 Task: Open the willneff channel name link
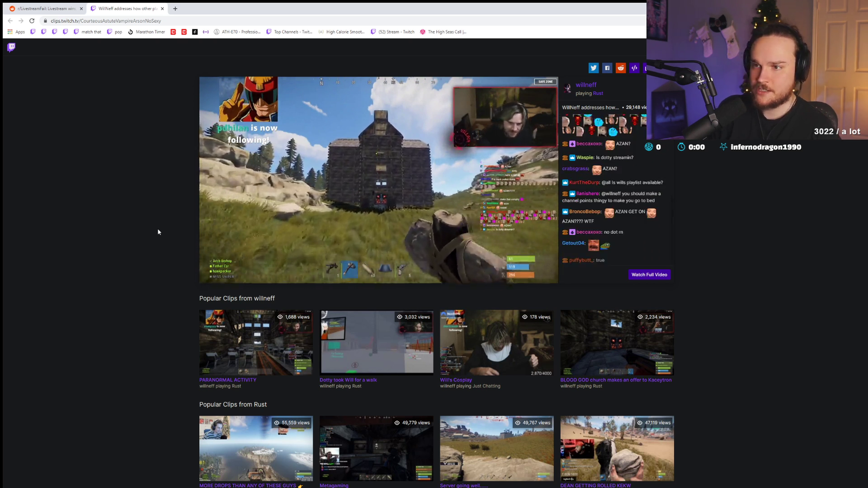586,85
